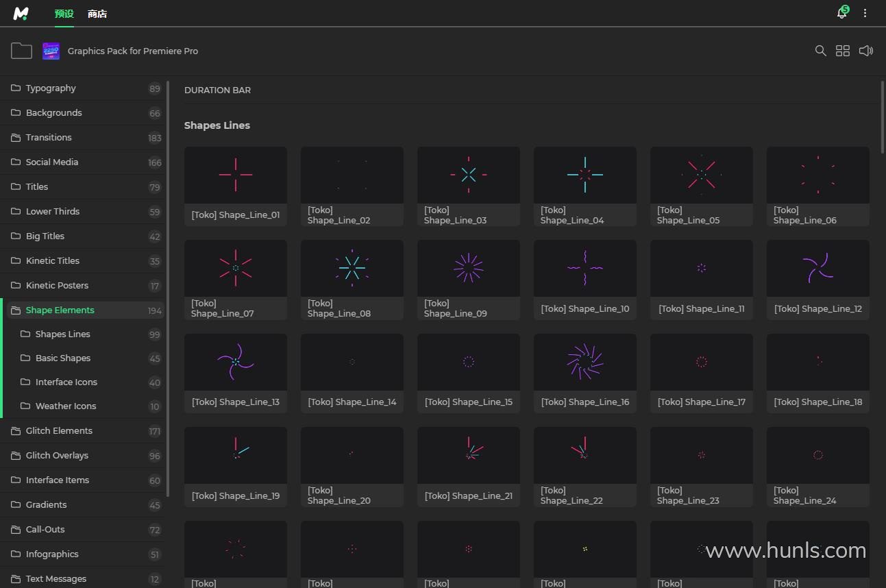Expand the Typography folder

[51, 88]
